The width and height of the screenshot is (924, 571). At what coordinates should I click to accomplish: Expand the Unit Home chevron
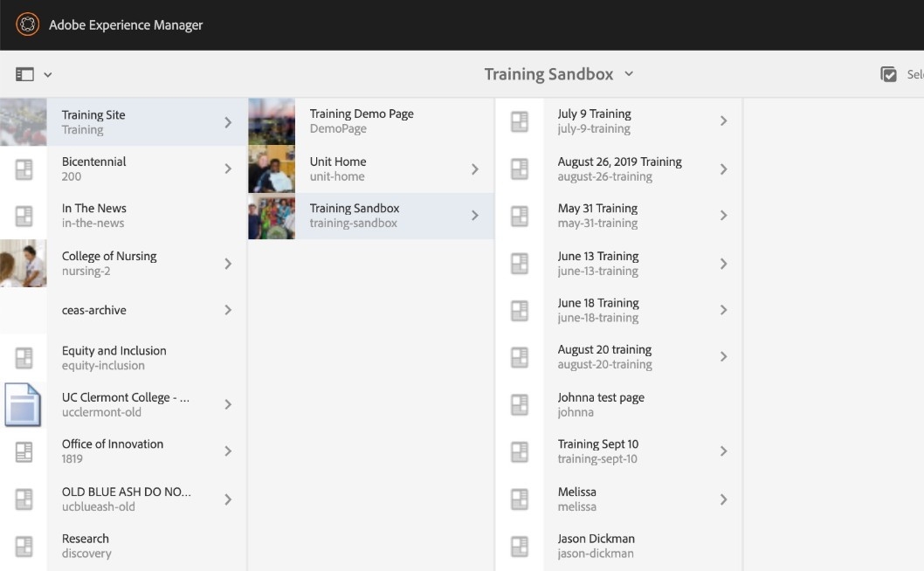point(475,169)
